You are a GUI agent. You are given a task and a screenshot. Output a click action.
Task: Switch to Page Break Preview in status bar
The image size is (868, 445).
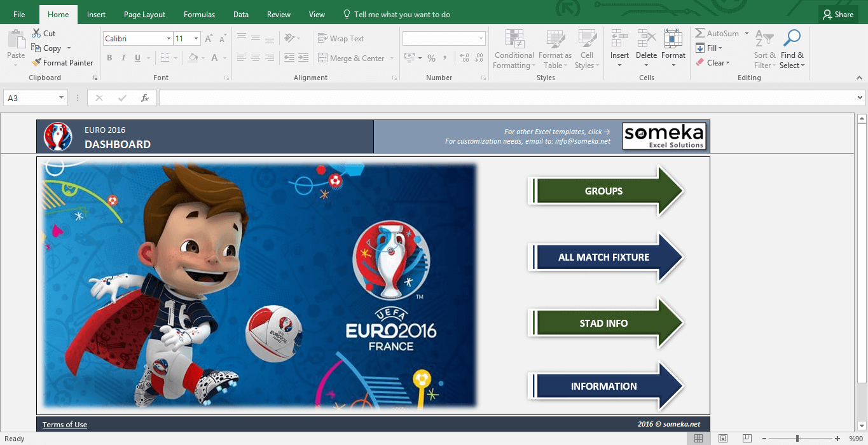click(747, 439)
